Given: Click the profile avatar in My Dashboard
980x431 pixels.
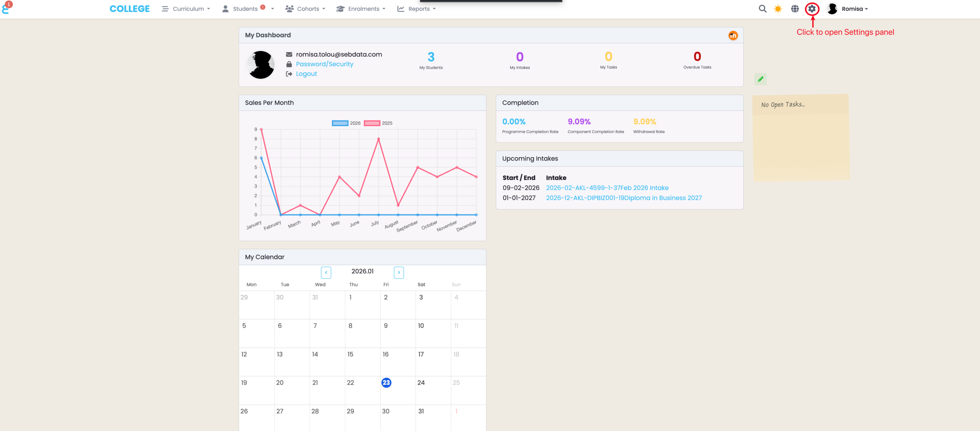Looking at the screenshot, I should coord(261,65).
